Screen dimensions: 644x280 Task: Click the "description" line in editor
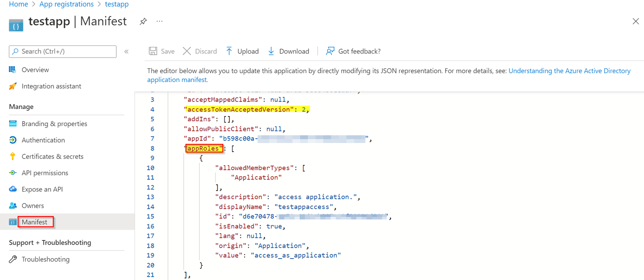[x=288, y=197]
